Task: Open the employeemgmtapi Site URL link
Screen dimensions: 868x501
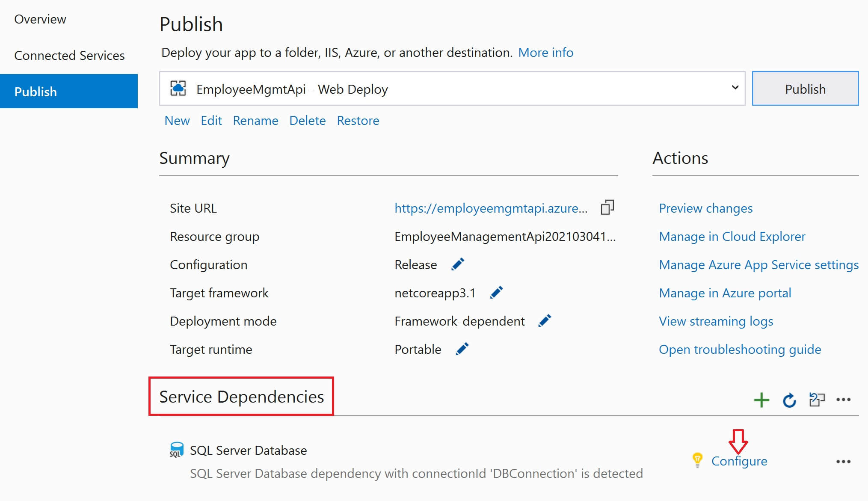Action: (x=491, y=208)
